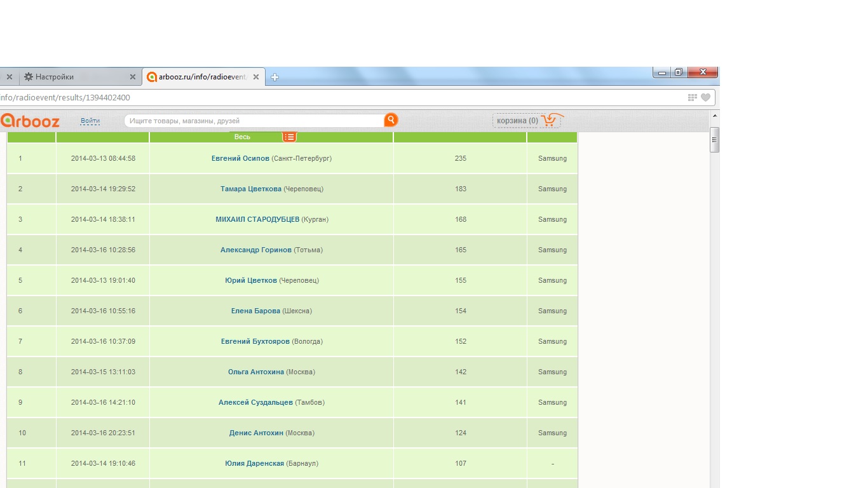
Task: Switch to the Настройки tab
Action: point(79,77)
